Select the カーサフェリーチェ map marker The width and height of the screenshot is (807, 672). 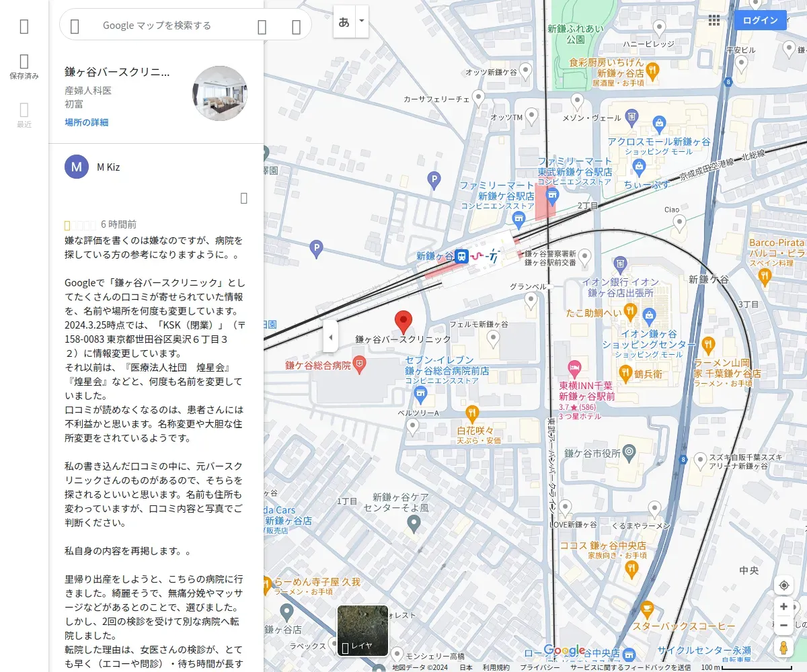tap(479, 99)
